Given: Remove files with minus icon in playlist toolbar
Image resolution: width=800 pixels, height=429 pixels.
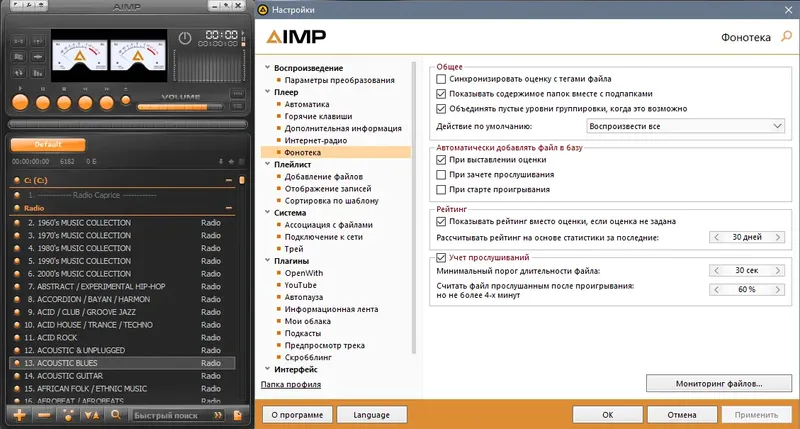Looking at the screenshot, I should pos(44,415).
